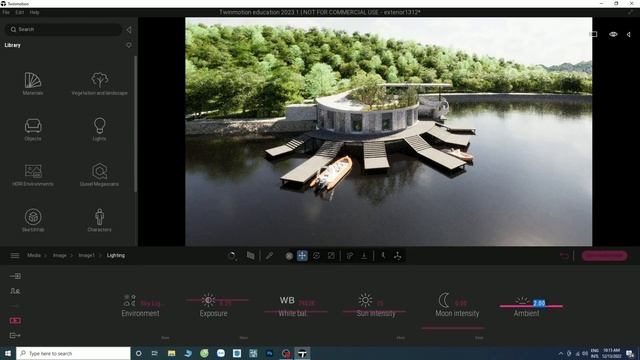Viewport: 640px width, 360px height.
Task: Click the Library panel scrollbar
Action: click(135, 124)
